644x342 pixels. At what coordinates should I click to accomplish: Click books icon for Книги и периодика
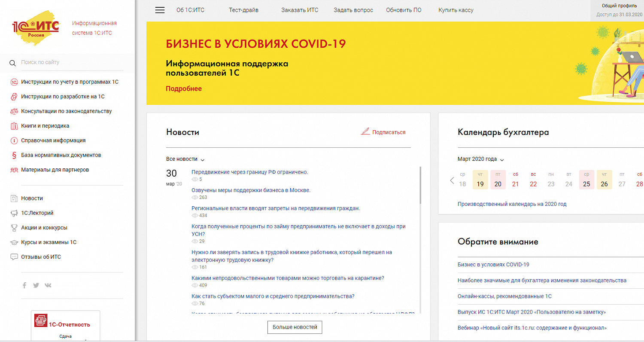click(x=13, y=126)
